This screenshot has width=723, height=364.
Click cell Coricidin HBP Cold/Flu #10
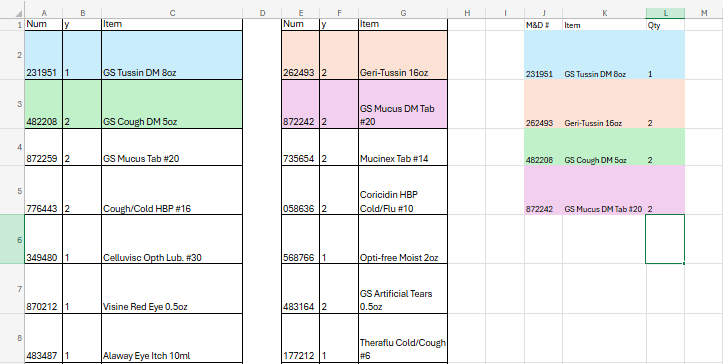(x=403, y=190)
